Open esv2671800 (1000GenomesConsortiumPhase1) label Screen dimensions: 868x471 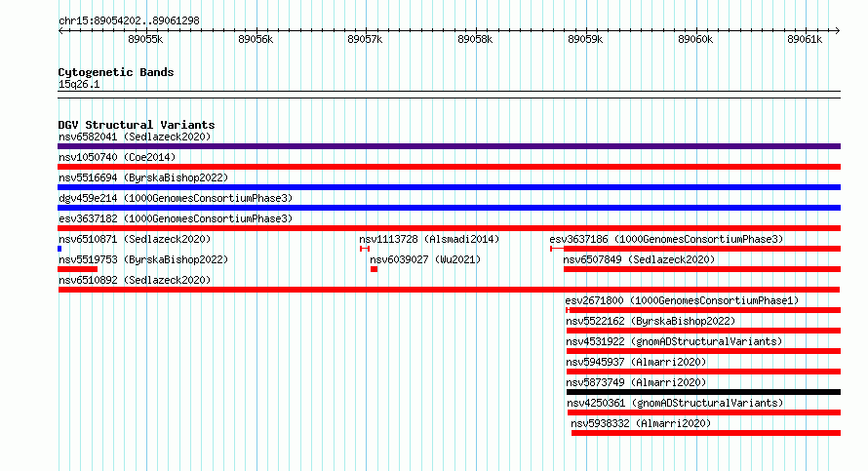coord(682,300)
